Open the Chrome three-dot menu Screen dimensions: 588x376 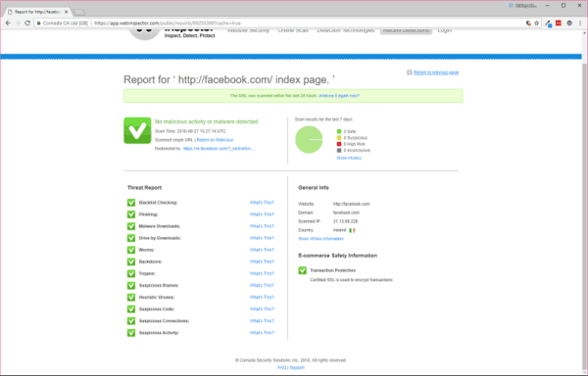coord(580,23)
